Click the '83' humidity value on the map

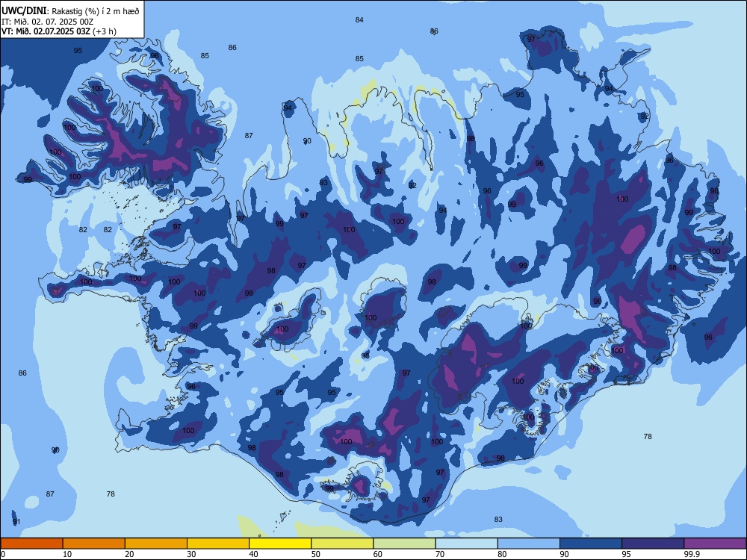pos(498,520)
